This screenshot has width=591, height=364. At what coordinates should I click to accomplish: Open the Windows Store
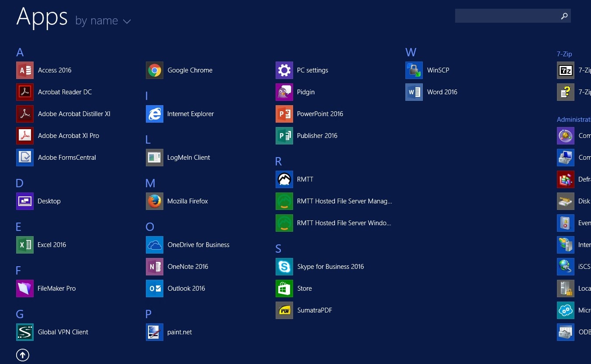tap(294, 288)
